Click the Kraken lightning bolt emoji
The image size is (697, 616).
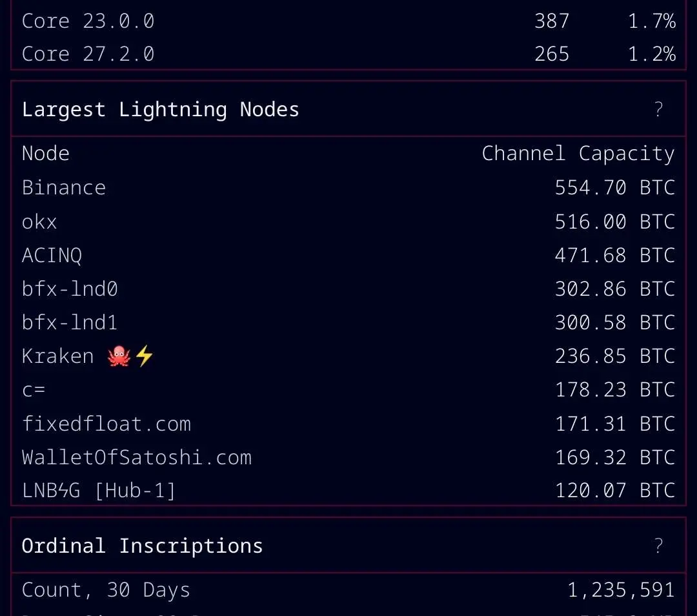click(x=144, y=356)
